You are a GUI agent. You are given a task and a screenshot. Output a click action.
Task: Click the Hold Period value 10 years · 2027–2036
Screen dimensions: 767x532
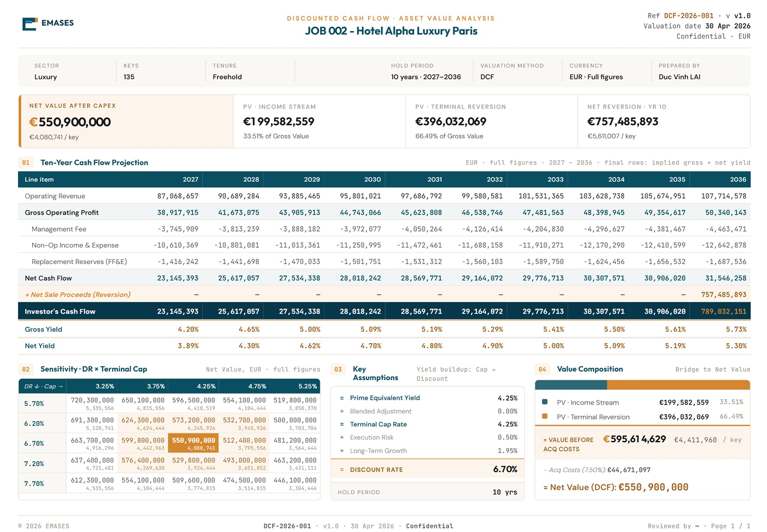point(426,77)
